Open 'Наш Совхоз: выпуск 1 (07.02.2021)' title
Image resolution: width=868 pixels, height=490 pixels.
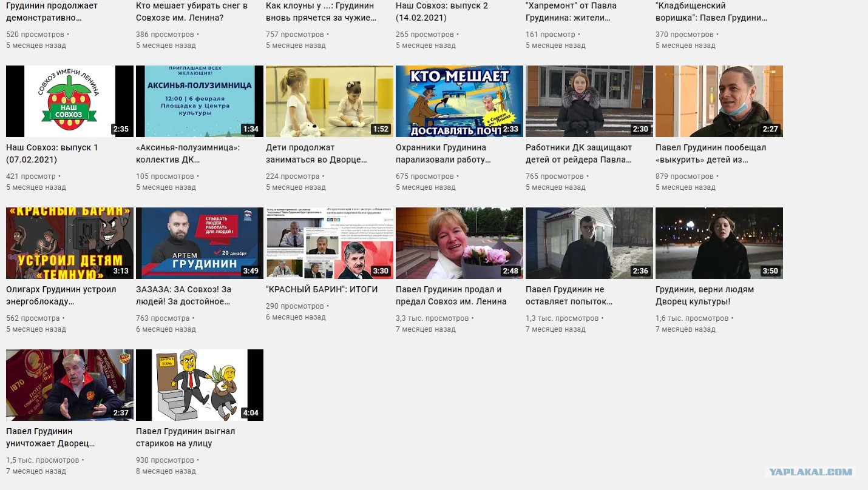point(52,153)
